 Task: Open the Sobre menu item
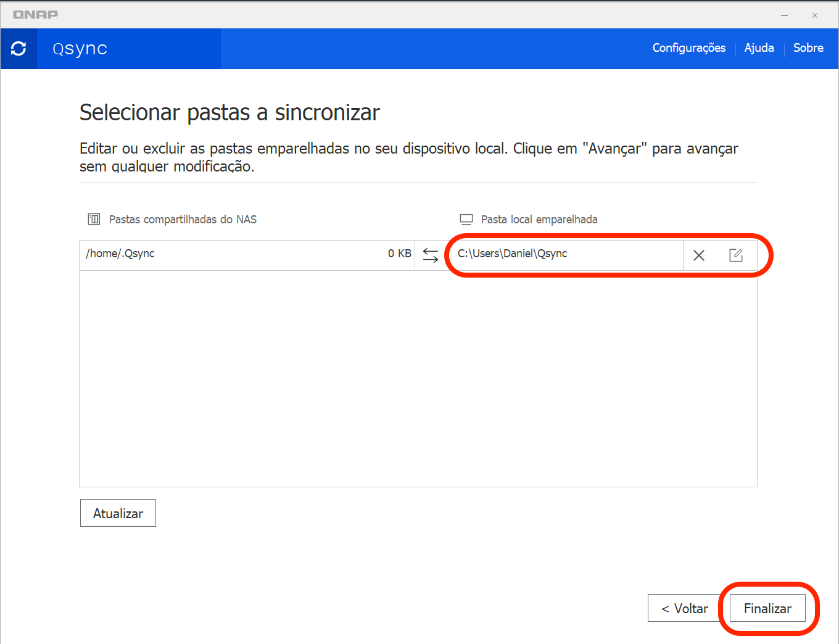coord(808,48)
